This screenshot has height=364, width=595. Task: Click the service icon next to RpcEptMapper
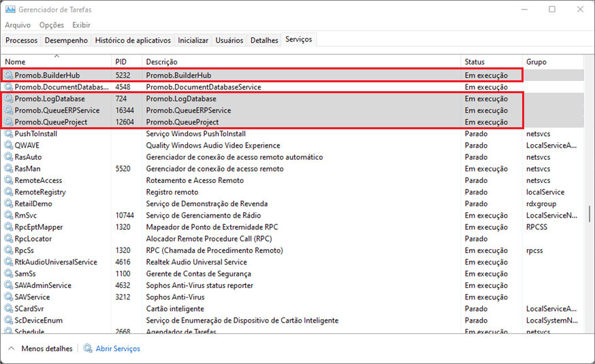(x=8, y=227)
